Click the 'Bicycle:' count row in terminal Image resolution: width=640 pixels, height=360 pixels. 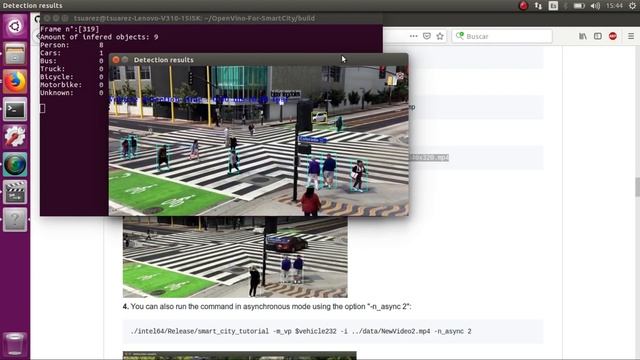click(72, 77)
